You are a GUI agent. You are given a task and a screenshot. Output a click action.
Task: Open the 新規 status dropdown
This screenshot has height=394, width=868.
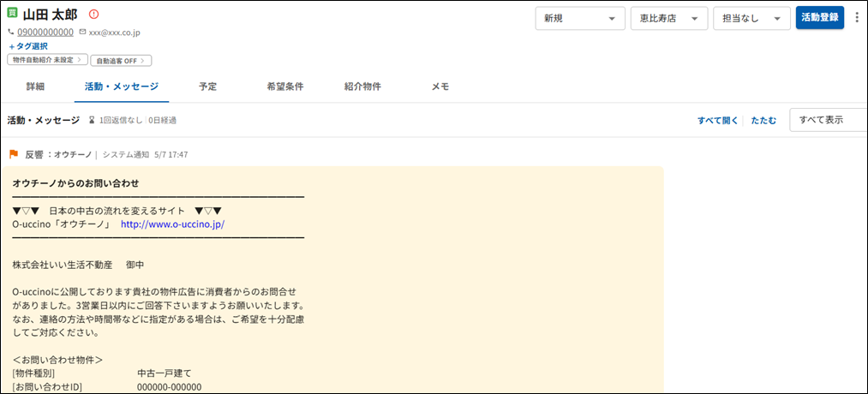580,18
